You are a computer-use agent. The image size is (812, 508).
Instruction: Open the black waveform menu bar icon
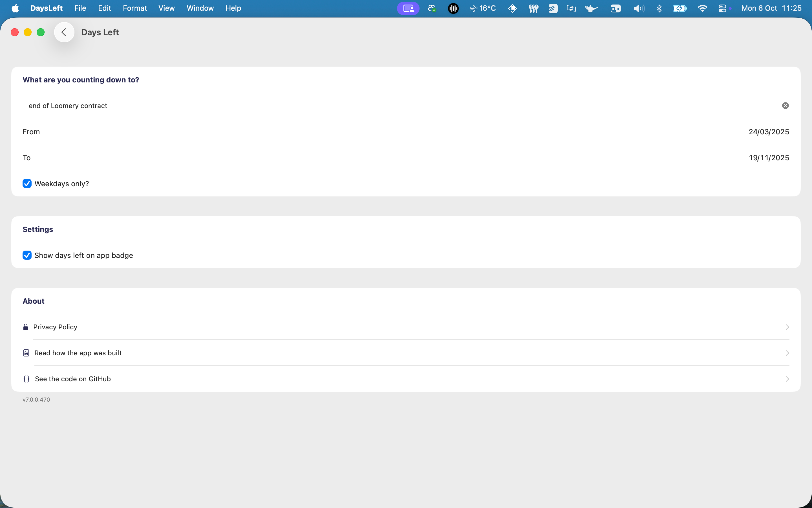[453, 8]
